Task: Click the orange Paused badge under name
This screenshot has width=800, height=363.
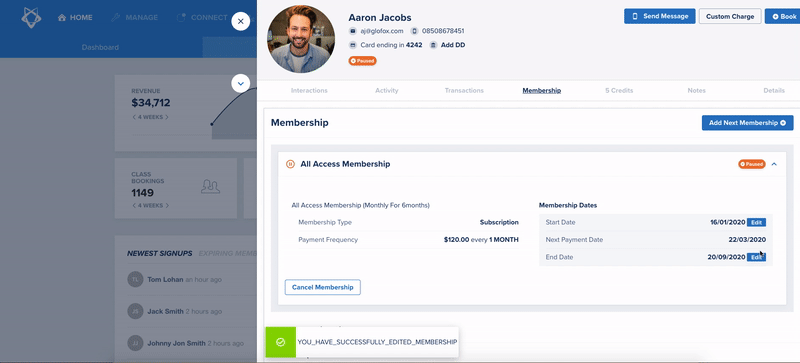Action: pos(363,61)
